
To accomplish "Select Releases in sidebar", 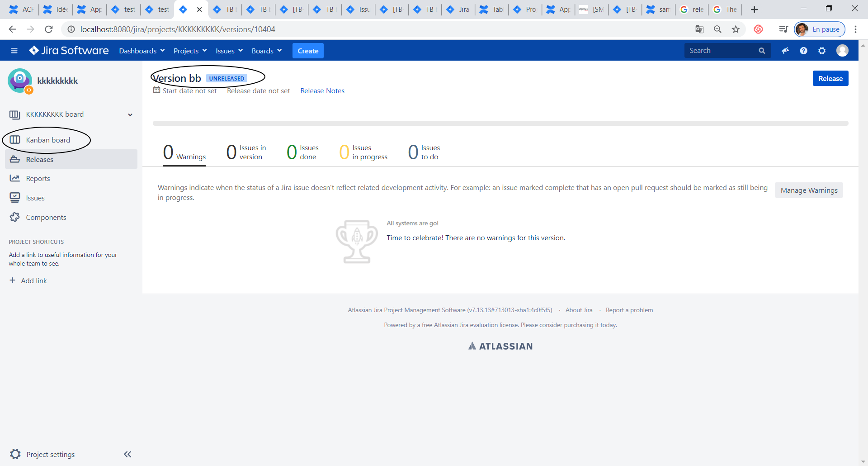I will click(x=71, y=159).
